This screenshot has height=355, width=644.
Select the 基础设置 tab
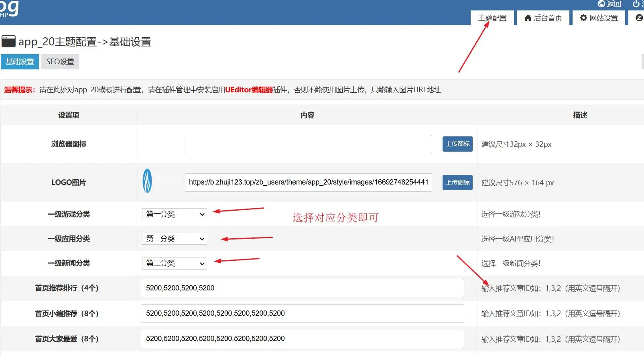pos(20,62)
